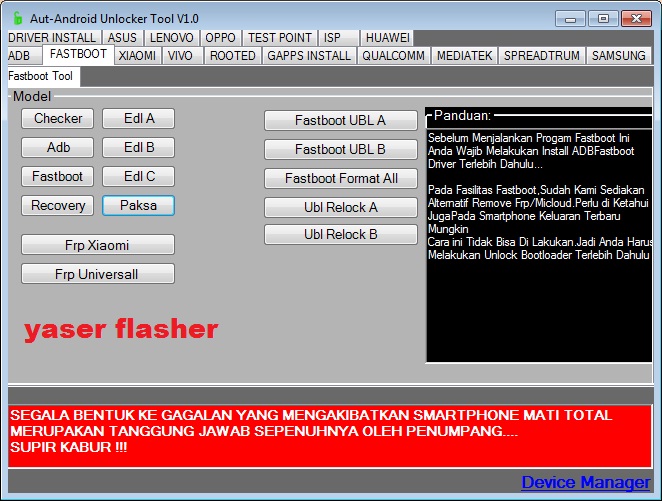The width and height of the screenshot is (662, 501).
Task: Click the Fastboot UBL B button
Action: pos(341,149)
